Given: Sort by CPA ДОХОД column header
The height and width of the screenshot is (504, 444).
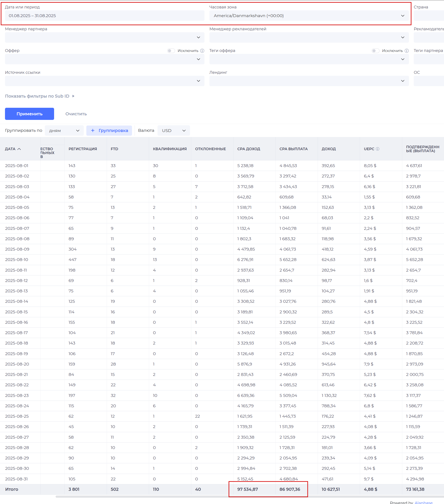Looking at the screenshot, I should (x=248, y=149).
